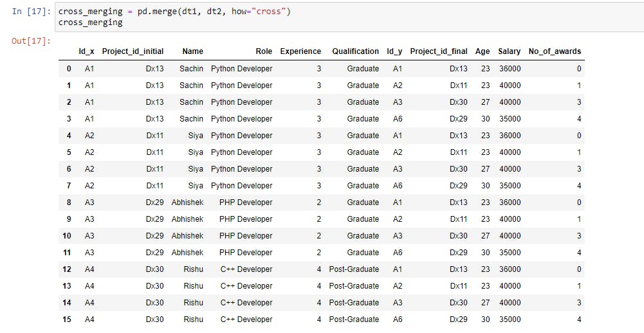Click Sachin in row 0

click(x=191, y=69)
